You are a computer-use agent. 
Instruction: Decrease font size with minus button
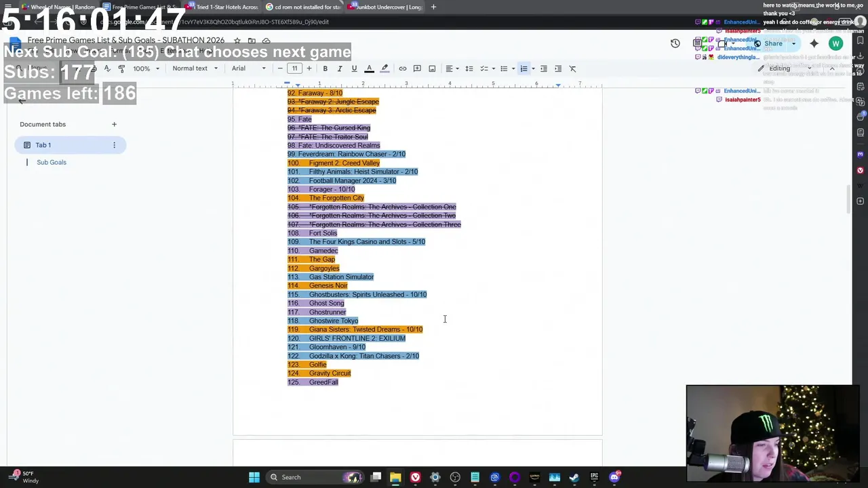tap(280, 68)
